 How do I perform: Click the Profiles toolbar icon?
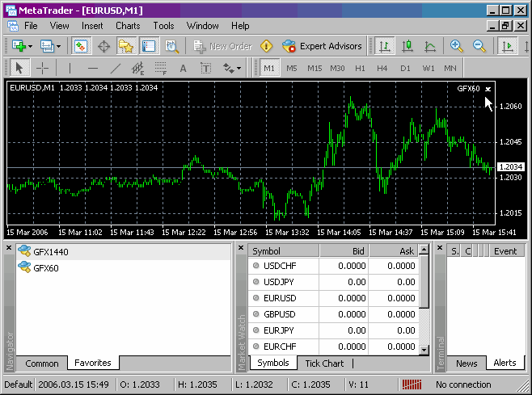pyautogui.click(x=47, y=46)
